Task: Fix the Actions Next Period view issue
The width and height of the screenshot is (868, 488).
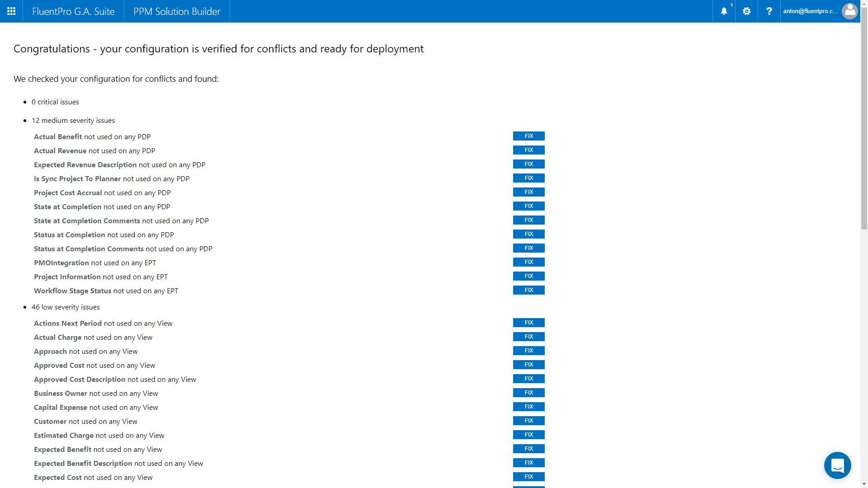Action: click(528, 322)
